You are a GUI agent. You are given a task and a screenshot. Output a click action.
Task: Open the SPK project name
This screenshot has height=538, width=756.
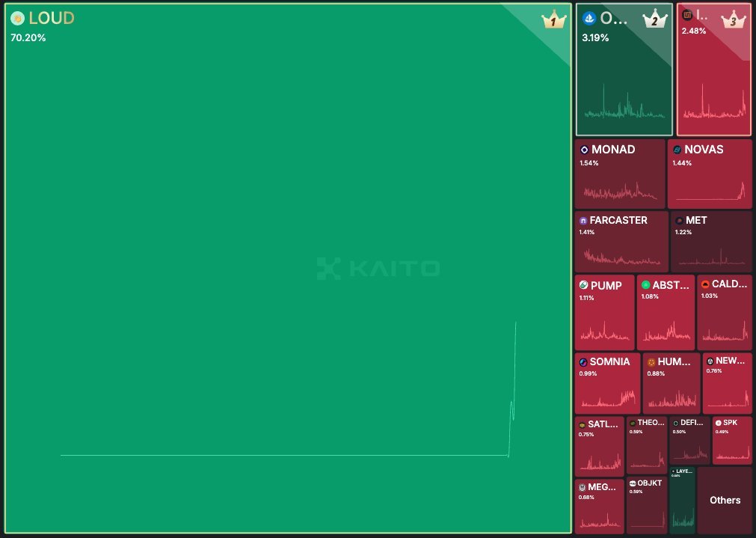[731, 423]
